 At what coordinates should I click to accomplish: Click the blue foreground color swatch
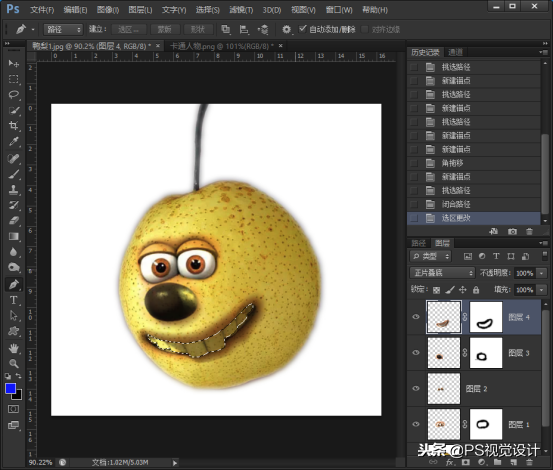click(10, 389)
